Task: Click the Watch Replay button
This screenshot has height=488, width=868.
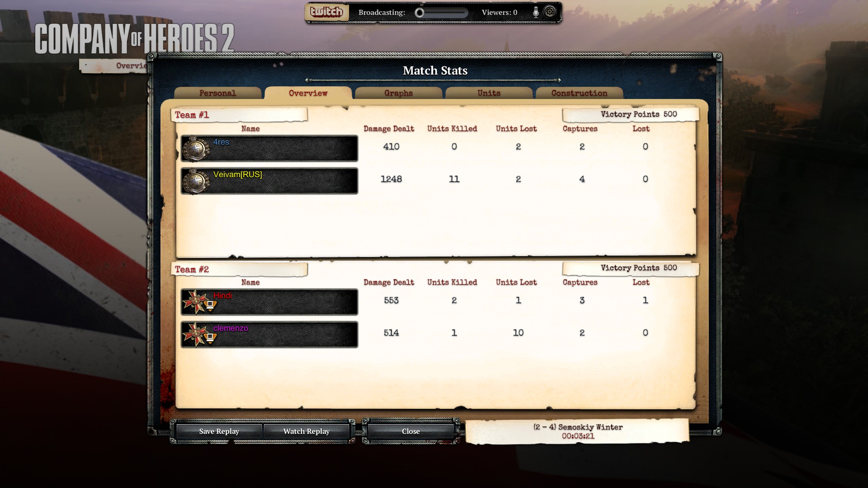Action: click(307, 431)
